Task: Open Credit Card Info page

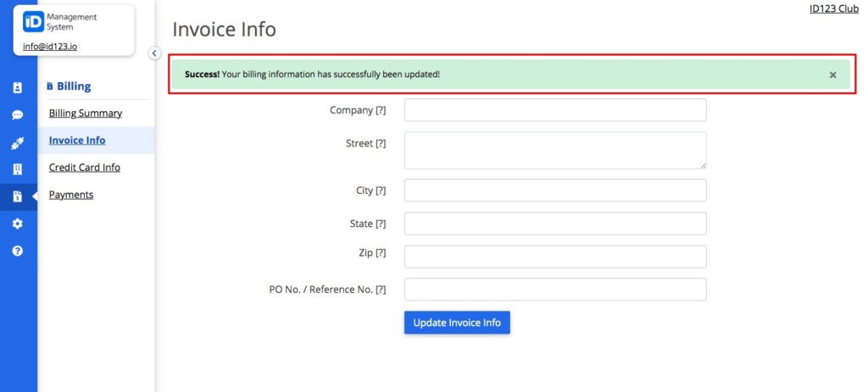Action: tap(84, 167)
